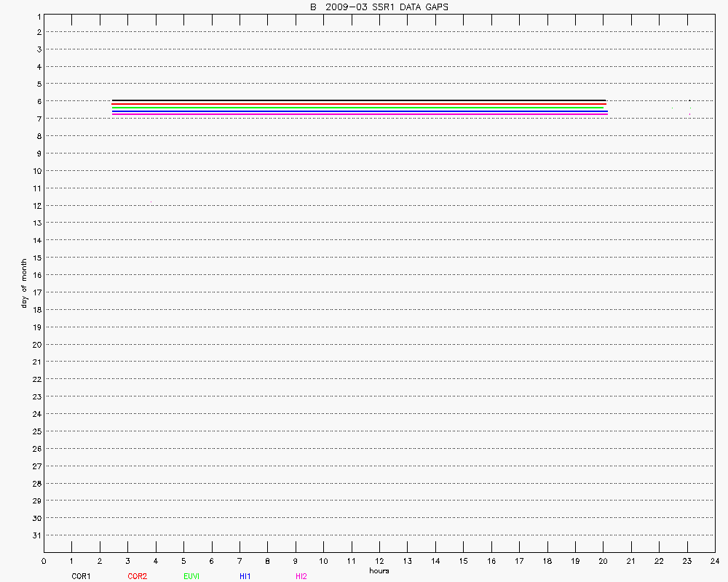Select the magenta HI2 legend label

301,576
